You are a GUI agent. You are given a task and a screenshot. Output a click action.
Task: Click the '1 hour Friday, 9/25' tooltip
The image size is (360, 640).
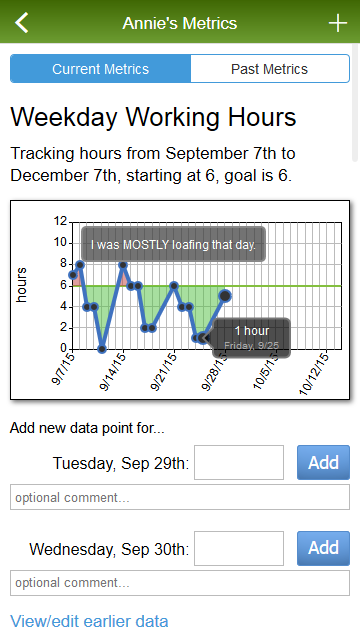pos(252,338)
